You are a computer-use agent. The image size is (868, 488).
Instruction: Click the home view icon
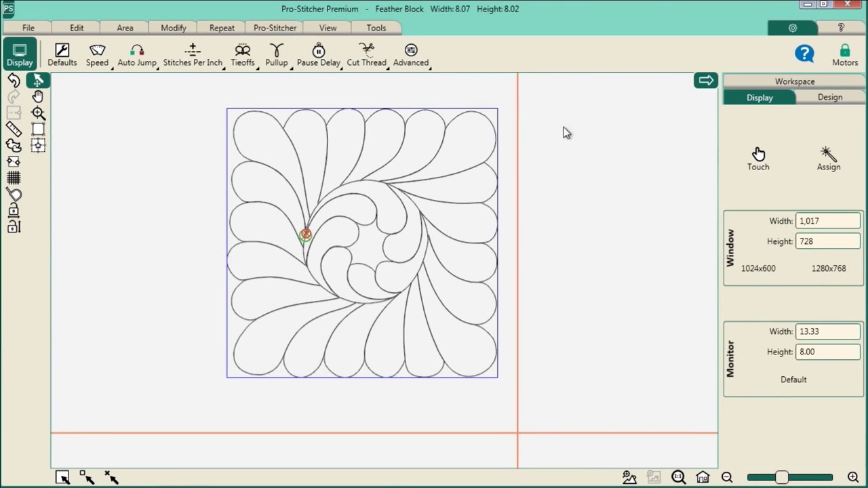pyautogui.click(x=703, y=477)
